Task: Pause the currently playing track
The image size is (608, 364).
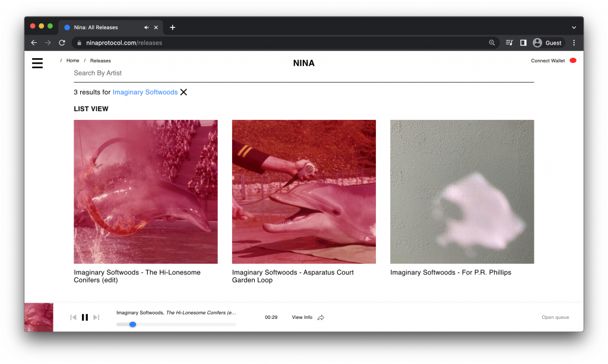Action: click(x=85, y=318)
